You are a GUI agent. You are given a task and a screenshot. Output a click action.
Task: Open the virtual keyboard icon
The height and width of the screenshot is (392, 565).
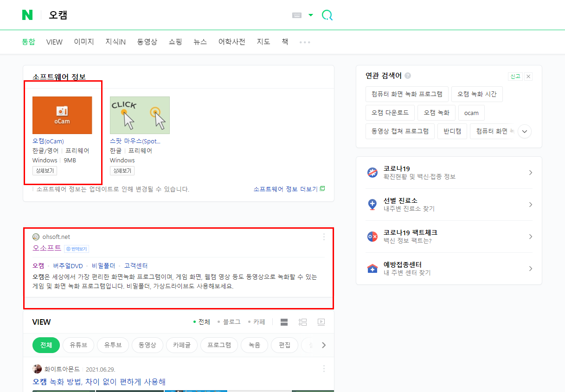point(297,15)
